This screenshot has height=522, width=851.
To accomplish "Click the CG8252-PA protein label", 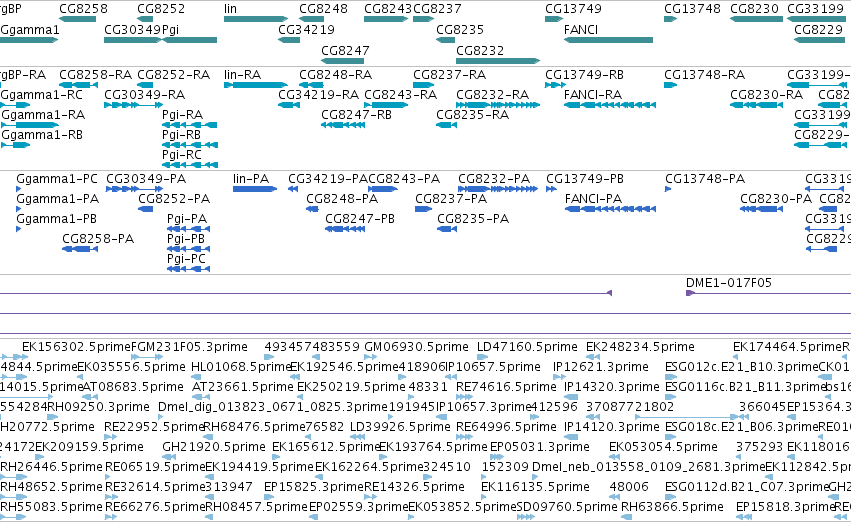I will pyautogui.click(x=174, y=199).
